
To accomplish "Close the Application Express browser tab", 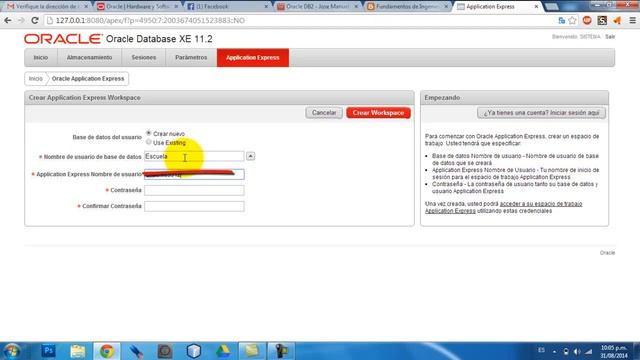I will point(536,7).
